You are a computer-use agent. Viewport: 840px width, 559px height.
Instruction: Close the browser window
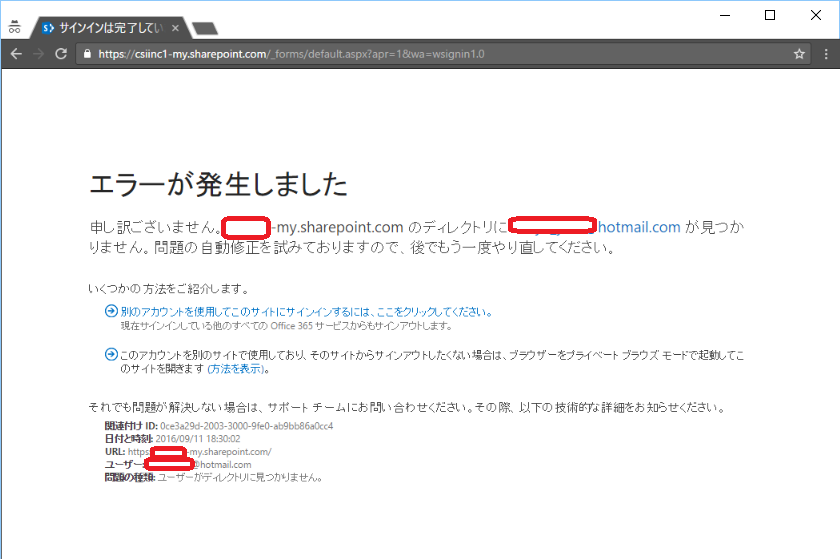(815, 15)
